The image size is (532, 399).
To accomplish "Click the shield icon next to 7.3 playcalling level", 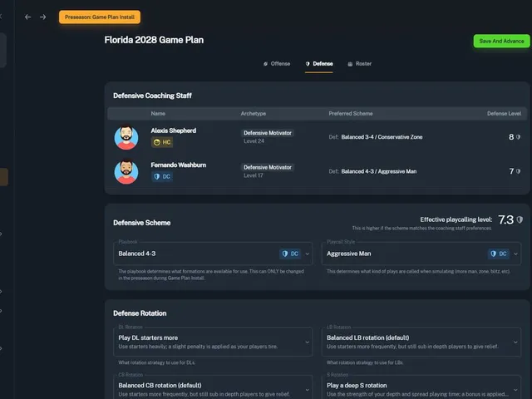I will (520, 219).
